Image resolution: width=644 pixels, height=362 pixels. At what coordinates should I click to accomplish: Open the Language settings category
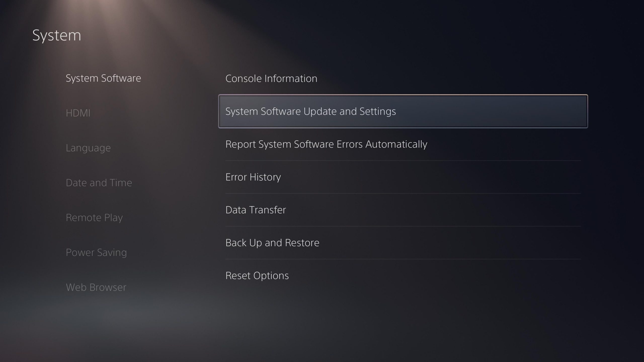[88, 148]
